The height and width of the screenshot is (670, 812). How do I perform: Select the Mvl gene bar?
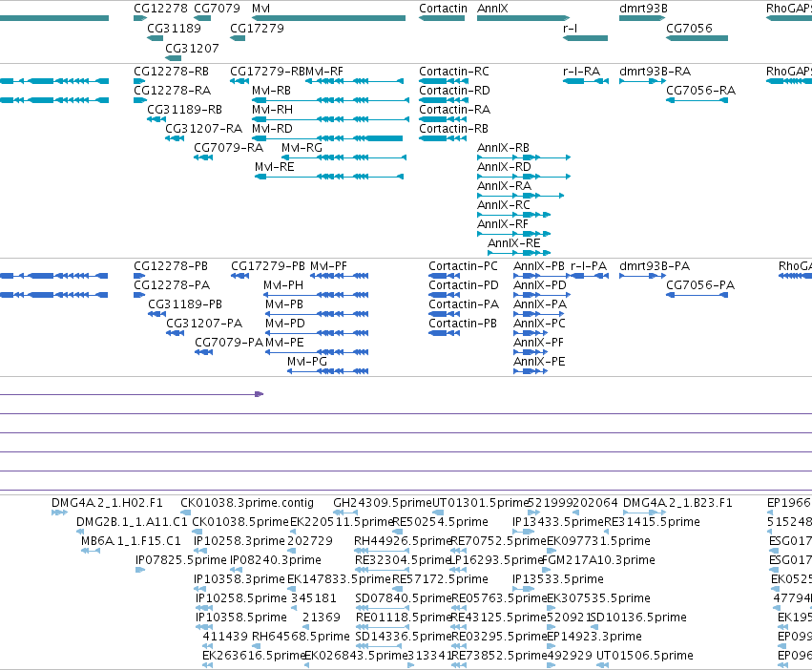pyautogui.click(x=328, y=18)
